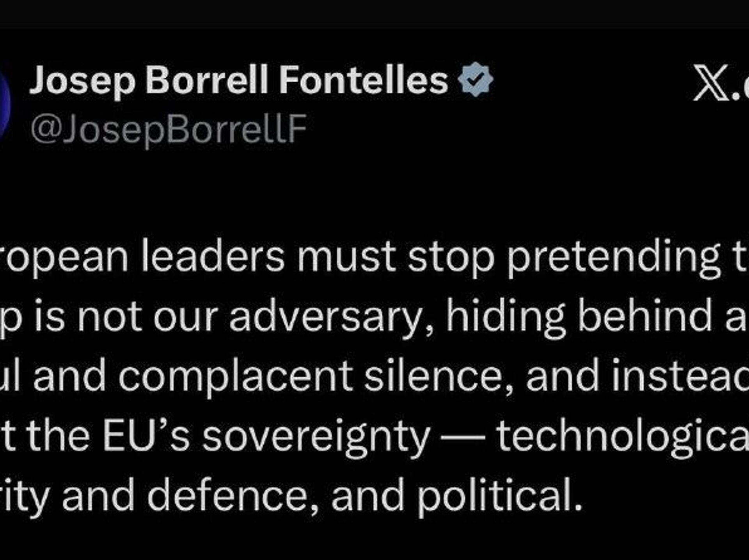749x560 pixels.
Task: Open Josep Borrell Fontelles display name
Action: (x=238, y=80)
